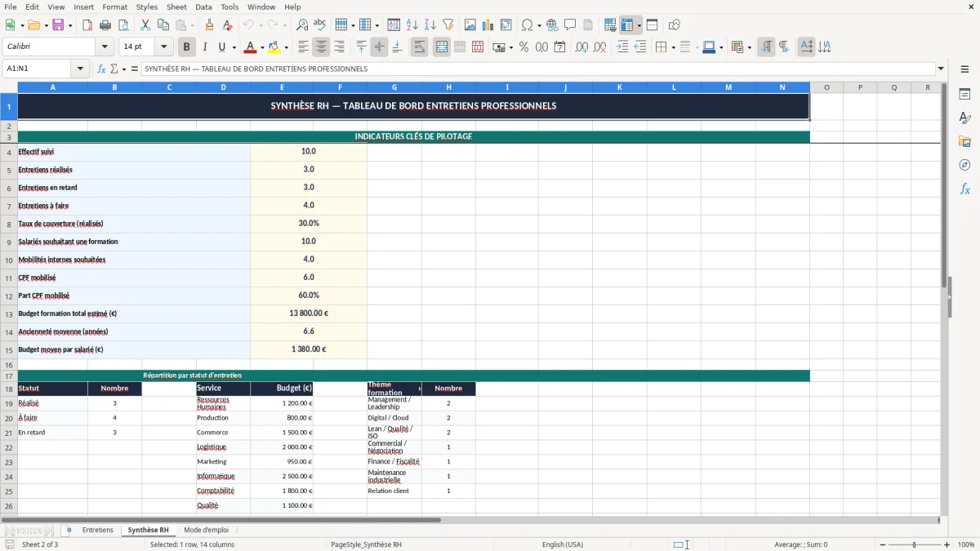Click the Format as Percent icon
This screenshot has height=551, width=980.
[x=523, y=47]
